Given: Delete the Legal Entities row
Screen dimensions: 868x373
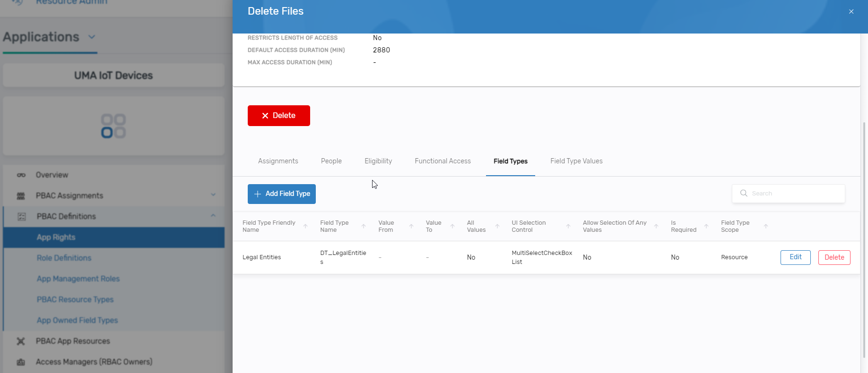Looking at the screenshot, I should (x=834, y=257).
